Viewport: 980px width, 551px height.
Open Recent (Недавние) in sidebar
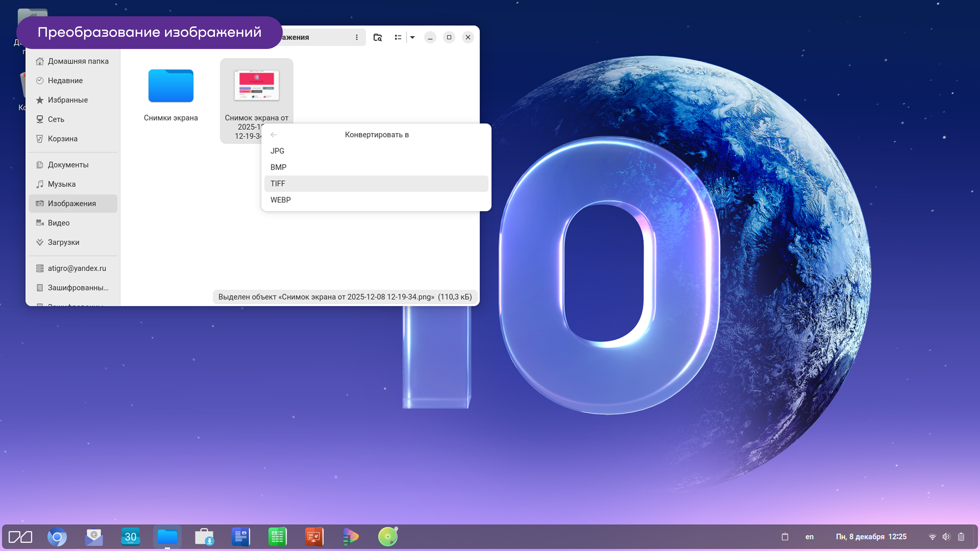(x=65, y=81)
